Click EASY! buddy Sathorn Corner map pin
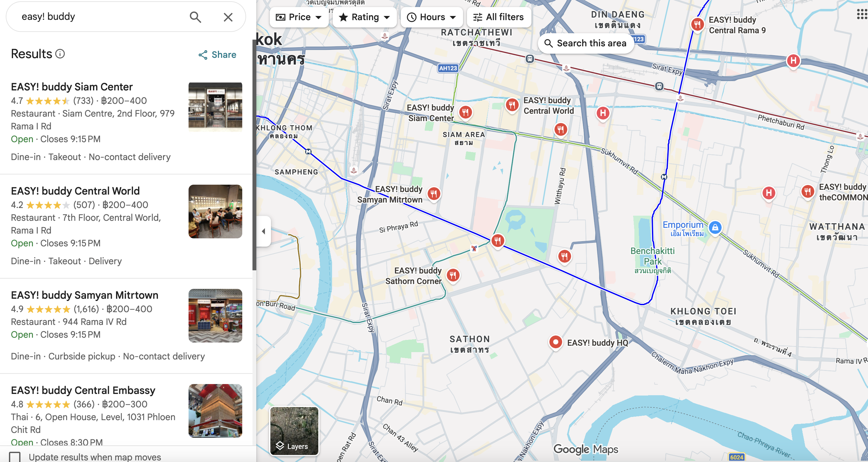The width and height of the screenshot is (868, 462). pyautogui.click(x=453, y=275)
